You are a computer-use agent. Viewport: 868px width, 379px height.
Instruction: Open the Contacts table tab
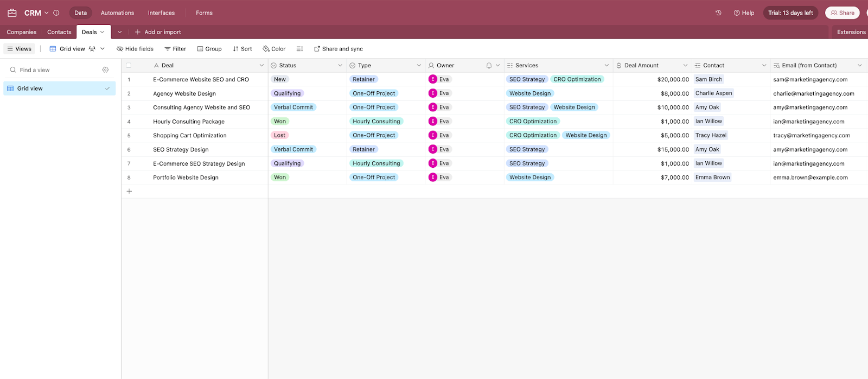coord(59,32)
